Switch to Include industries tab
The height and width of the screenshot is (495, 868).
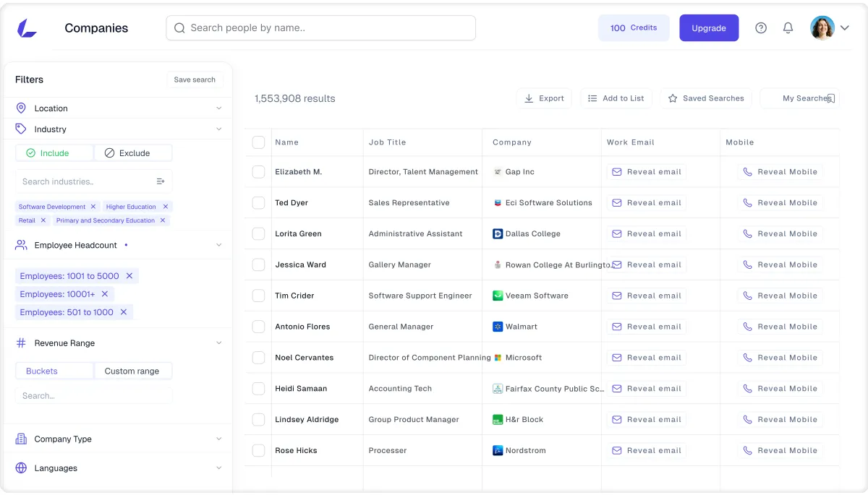54,153
